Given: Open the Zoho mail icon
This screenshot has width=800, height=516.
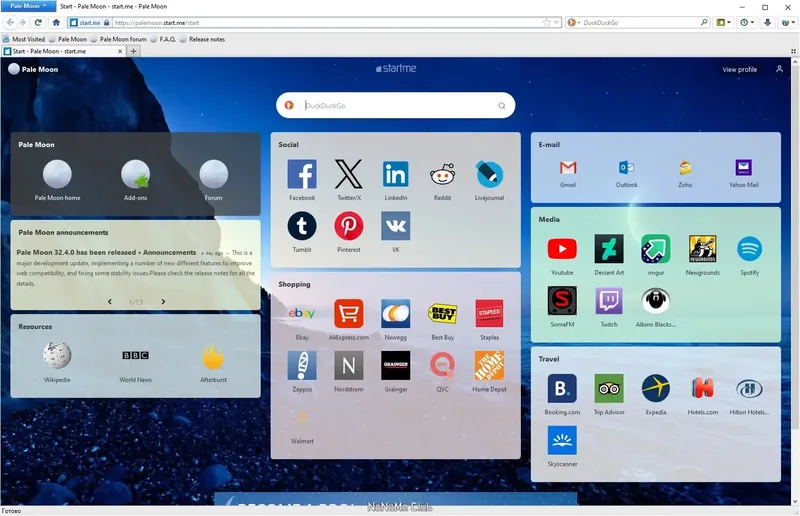Looking at the screenshot, I should point(685,167).
